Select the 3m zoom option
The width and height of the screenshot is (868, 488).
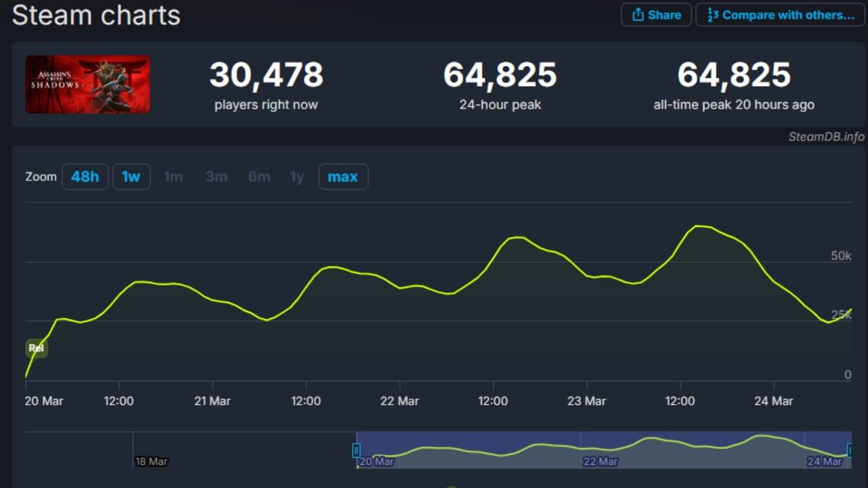click(x=216, y=176)
